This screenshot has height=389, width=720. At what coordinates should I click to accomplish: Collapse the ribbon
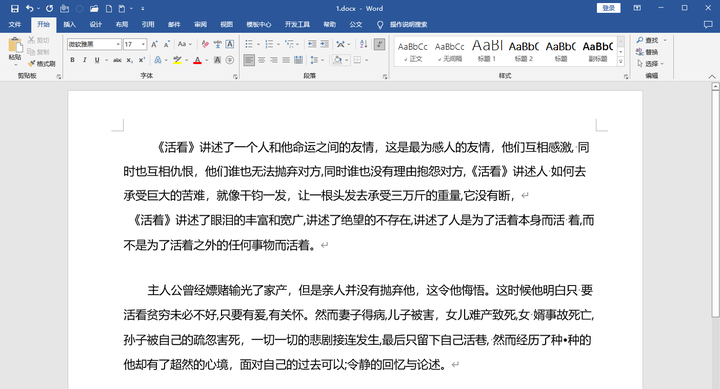click(x=712, y=77)
